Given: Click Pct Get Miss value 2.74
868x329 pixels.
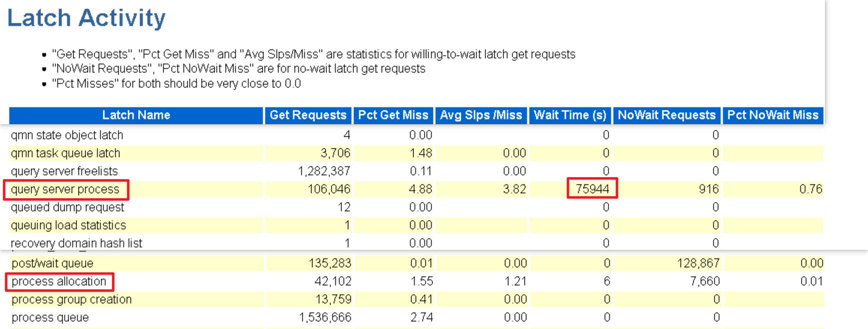Looking at the screenshot, I should [x=422, y=317].
